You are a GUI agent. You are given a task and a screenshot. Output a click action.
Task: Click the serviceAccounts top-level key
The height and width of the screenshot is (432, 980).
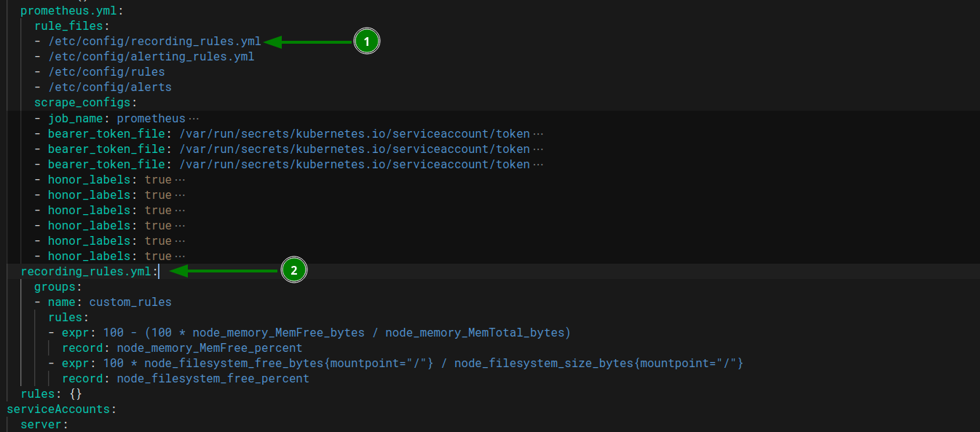pos(58,409)
